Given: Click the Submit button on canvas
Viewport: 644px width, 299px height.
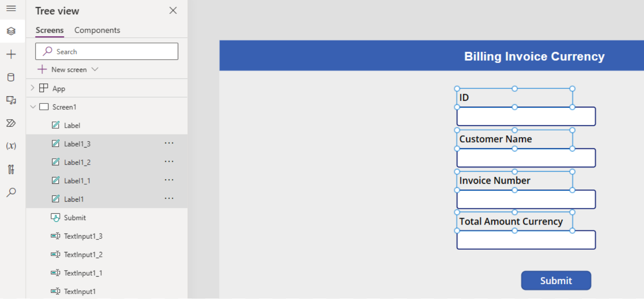Looking at the screenshot, I should (x=556, y=281).
